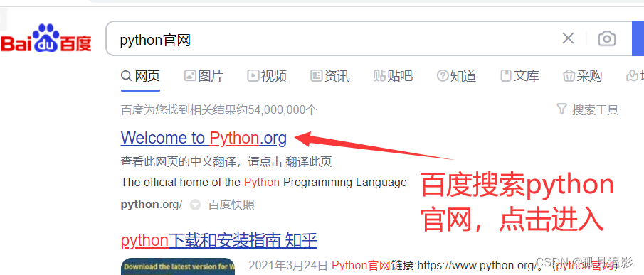This screenshot has height=275, width=644.
Task: Select the 网页 tab
Action: (x=140, y=76)
